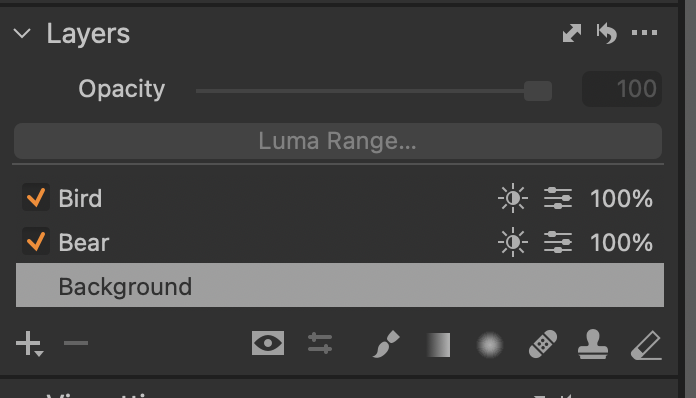Select the Radial Gradient Mask tool
Screen dimensions: 696x398
click(490, 345)
